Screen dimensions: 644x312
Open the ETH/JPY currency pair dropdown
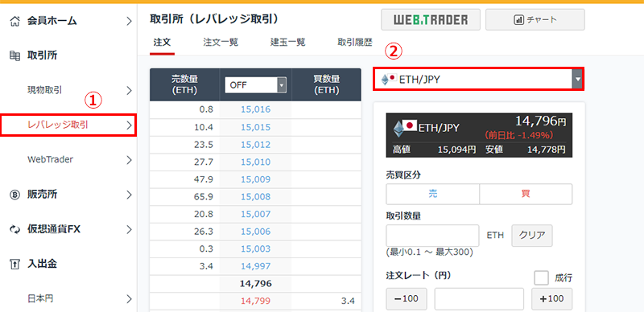point(478,80)
